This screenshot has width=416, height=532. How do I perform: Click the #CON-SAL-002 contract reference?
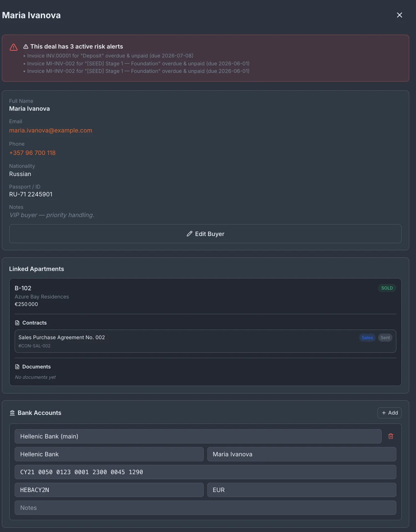34,346
